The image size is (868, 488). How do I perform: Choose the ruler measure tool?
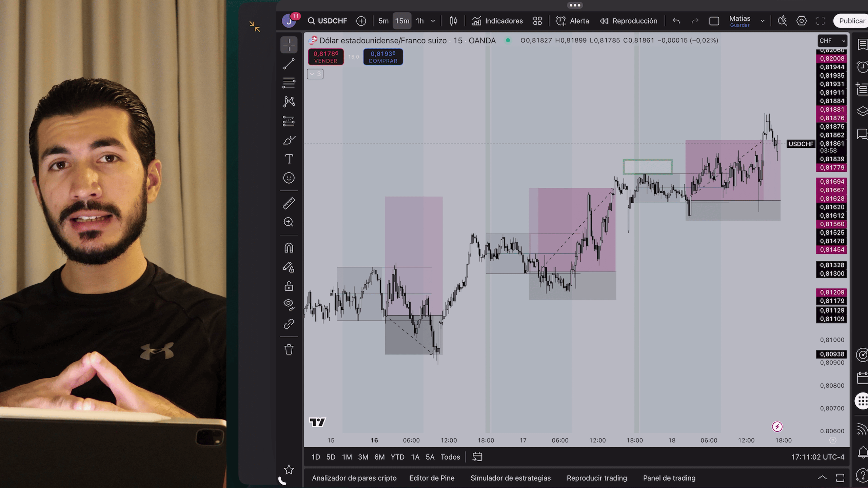289,203
